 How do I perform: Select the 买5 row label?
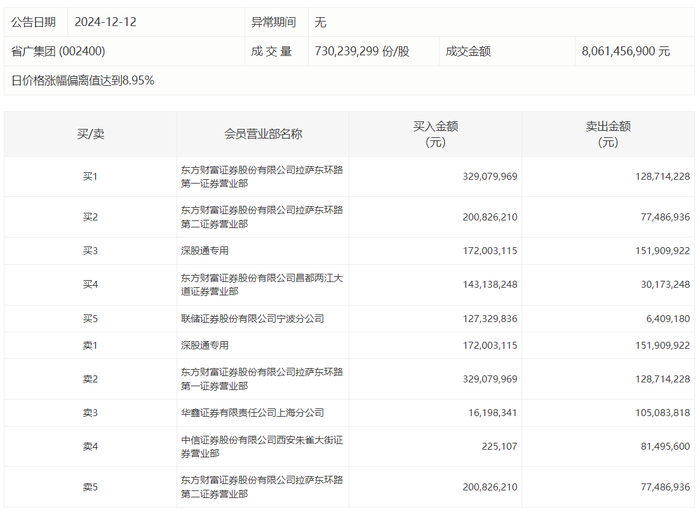(x=90, y=319)
